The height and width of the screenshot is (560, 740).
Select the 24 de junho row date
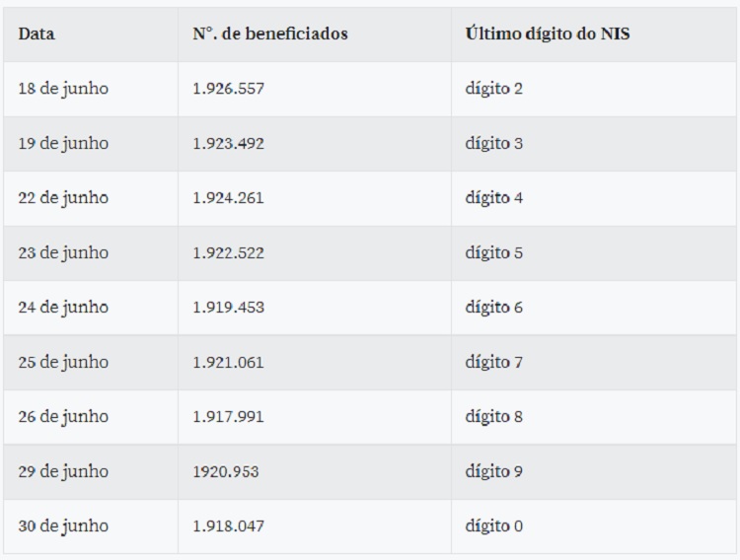(63, 308)
